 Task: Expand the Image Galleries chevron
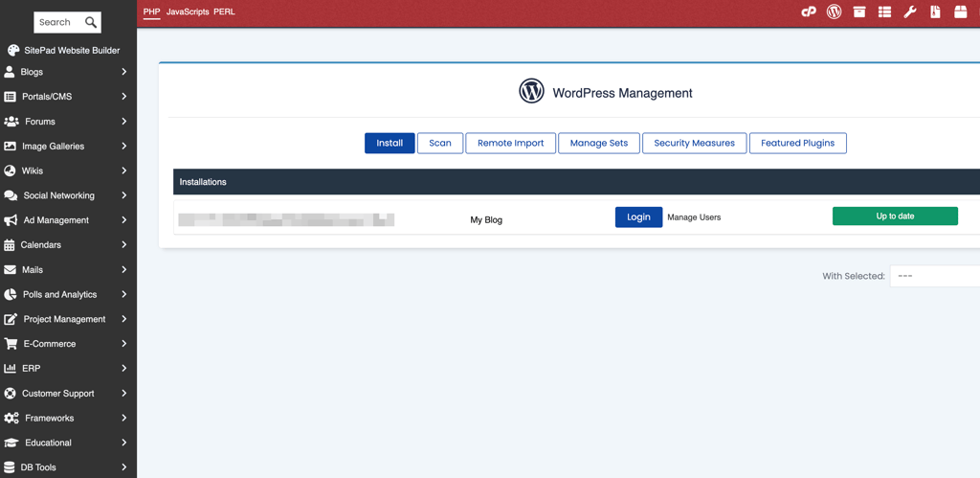[123, 146]
